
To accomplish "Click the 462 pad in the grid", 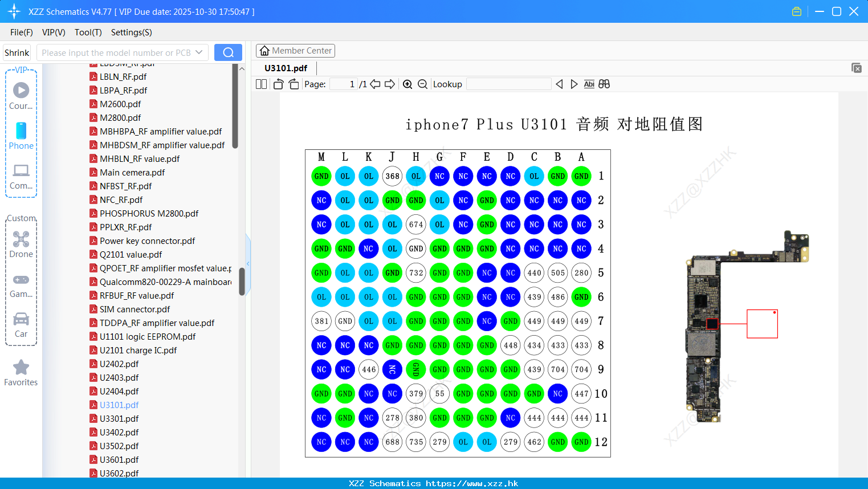I will (x=534, y=442).
